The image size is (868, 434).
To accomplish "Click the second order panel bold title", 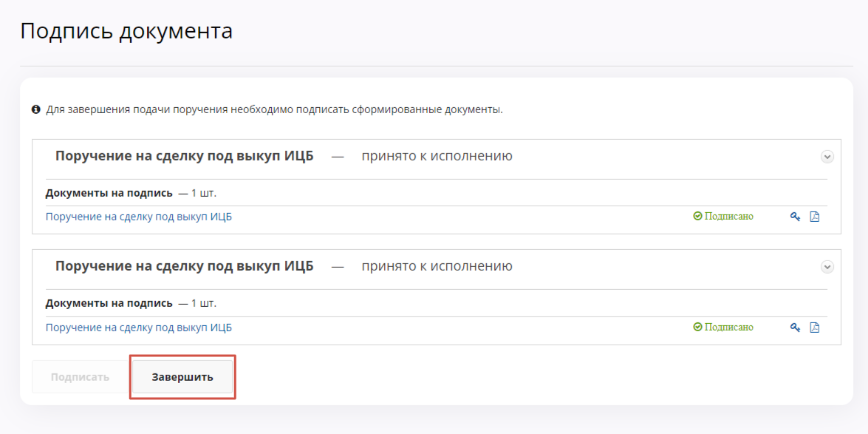I will point(184,267).
